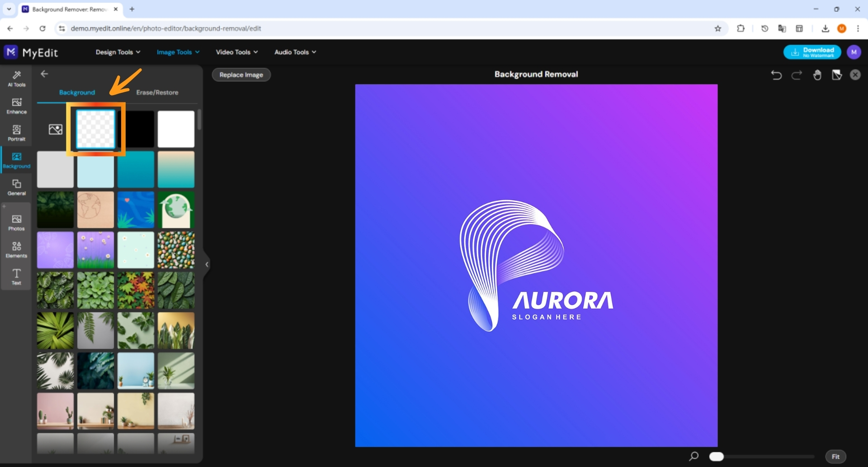Click Download No Watermark

tap(812, 52)
